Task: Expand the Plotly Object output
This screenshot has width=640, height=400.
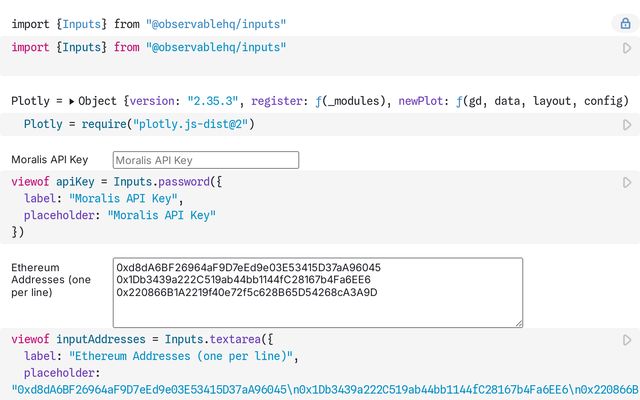Action: click(x=72, y=101)
